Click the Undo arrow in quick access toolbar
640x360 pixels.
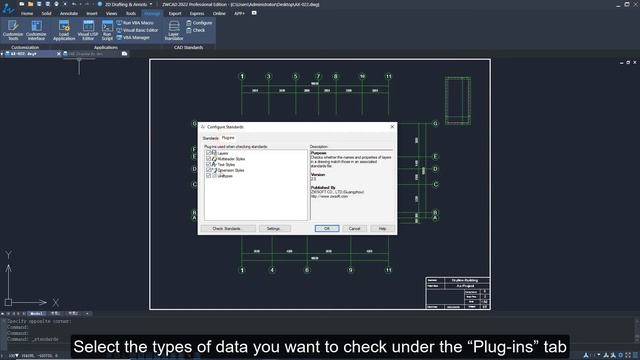coord(74,4)
